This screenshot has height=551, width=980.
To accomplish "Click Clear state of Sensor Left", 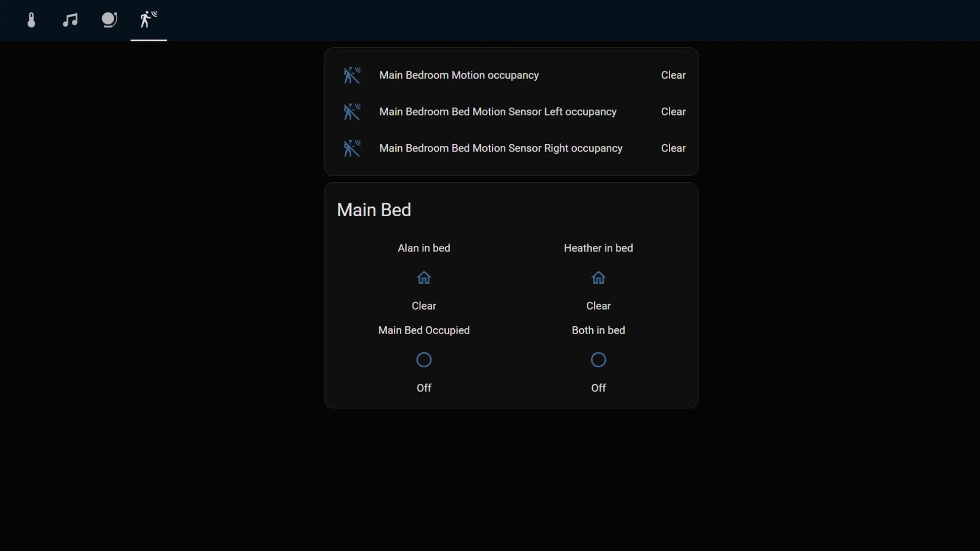I will tap(673, 112).
